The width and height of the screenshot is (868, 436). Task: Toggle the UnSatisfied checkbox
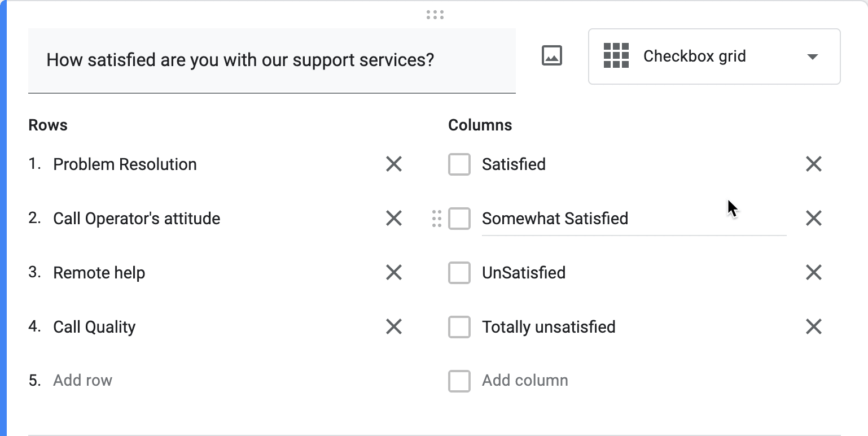coord(459,272)
